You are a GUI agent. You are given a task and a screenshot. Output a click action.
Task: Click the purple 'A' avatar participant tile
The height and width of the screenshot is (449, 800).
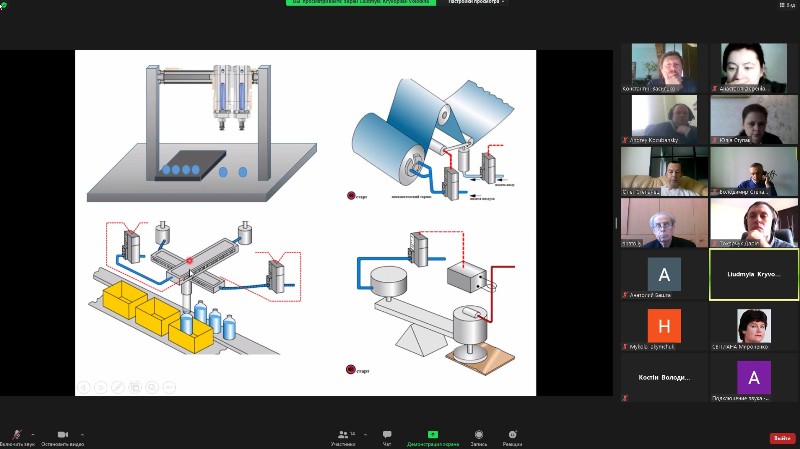[x=754, y=378]
